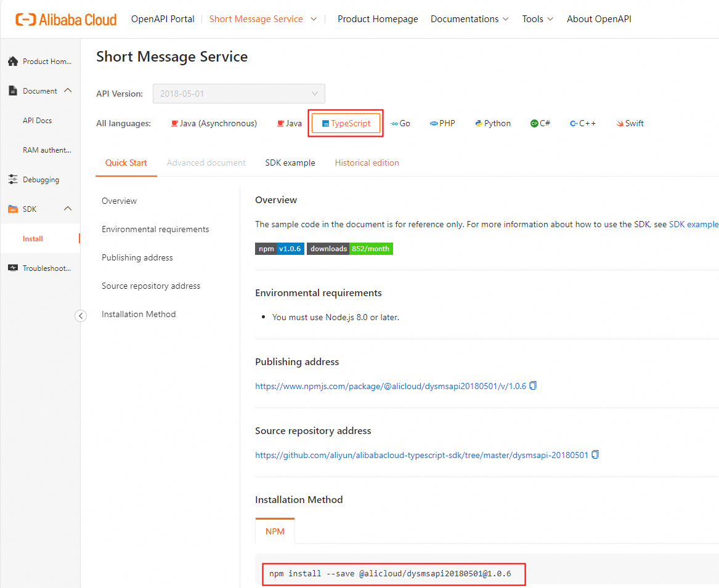Screen dimensions: 719x588
Task: Click the Alibaba Cloud logo
Action: coord(66,19)
